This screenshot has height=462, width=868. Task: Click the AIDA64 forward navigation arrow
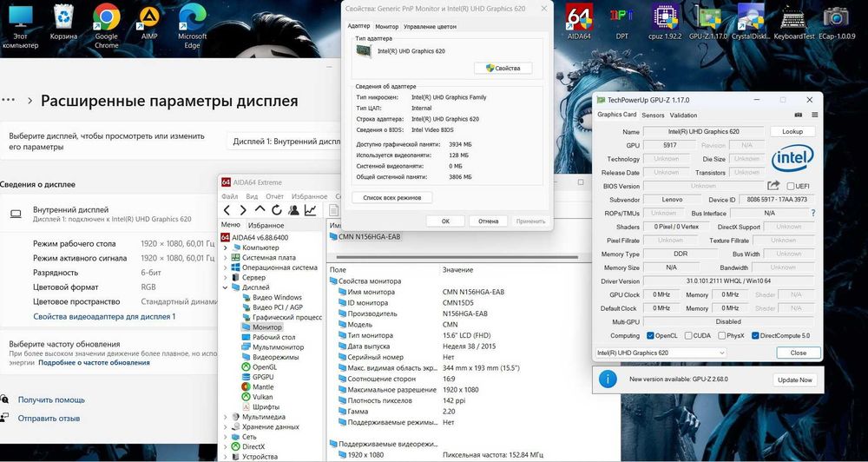click(x=243, y=210)
